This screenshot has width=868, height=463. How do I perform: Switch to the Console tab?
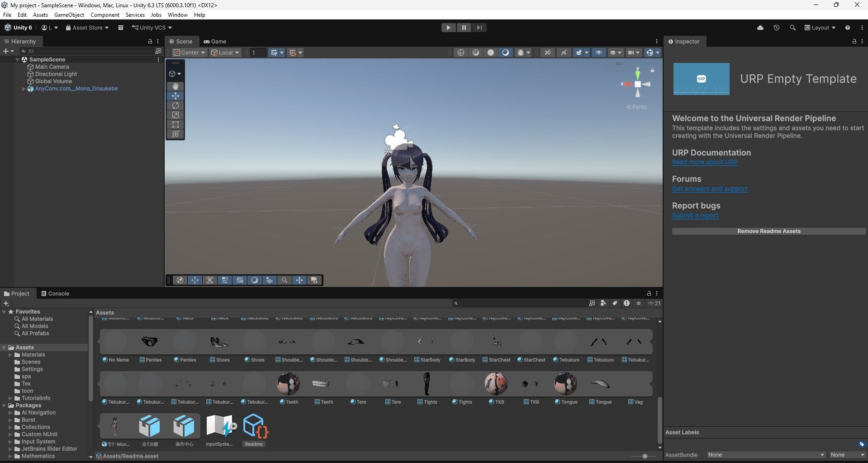point(55,293)
